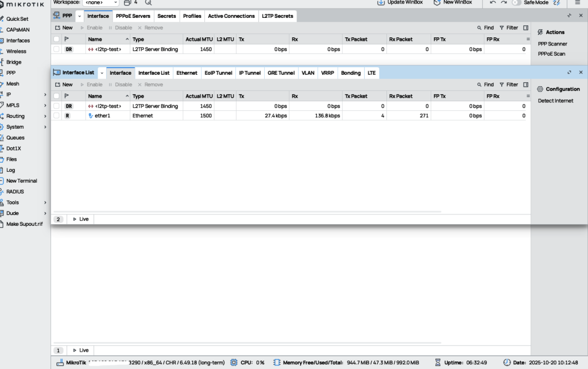Click the search magnifier in the top bar
The height and width of the screenshot is (369, 588).
pos(148,2)
